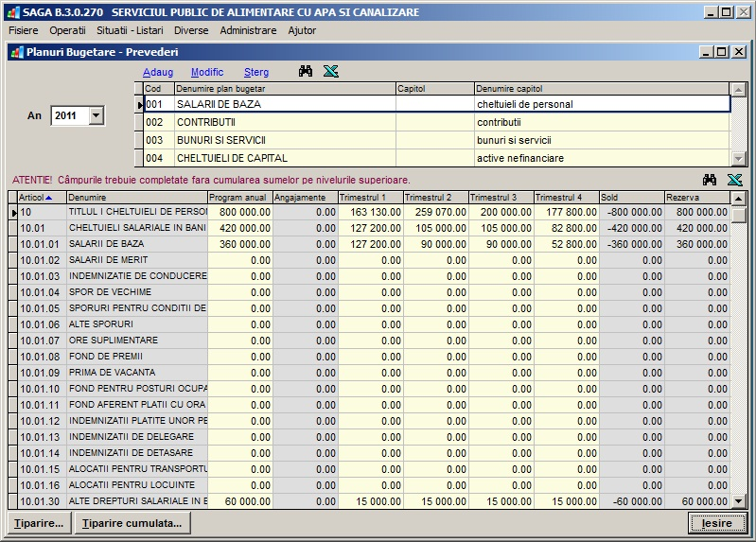Click up arrow of articles grid scrollbar
This screenshot has height=542, width=756.
[x=739, y=199]
